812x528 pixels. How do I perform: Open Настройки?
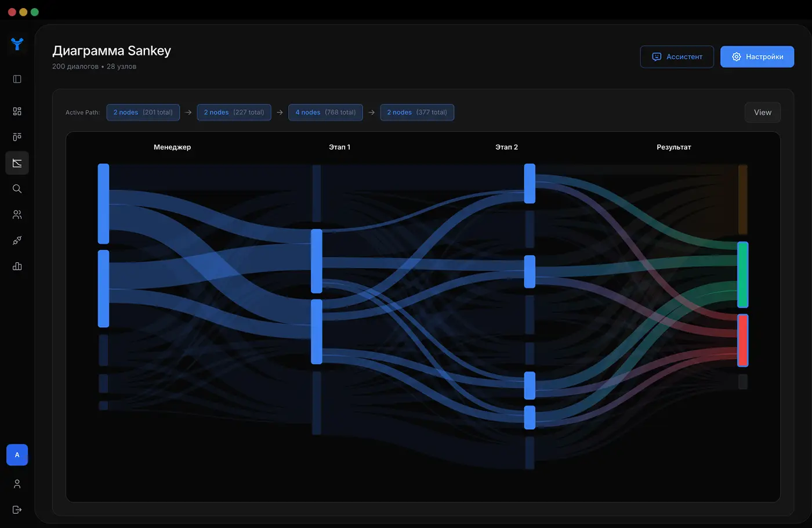(757, 56)
